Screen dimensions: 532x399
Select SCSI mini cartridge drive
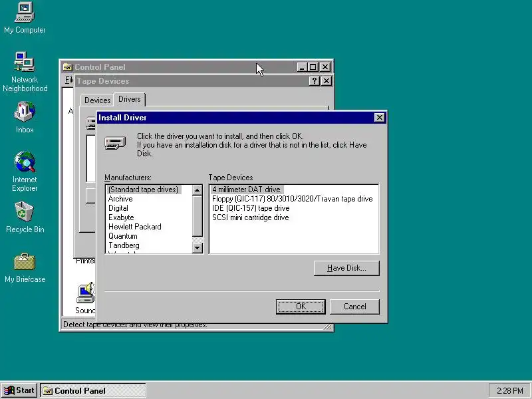pos(251,217)
